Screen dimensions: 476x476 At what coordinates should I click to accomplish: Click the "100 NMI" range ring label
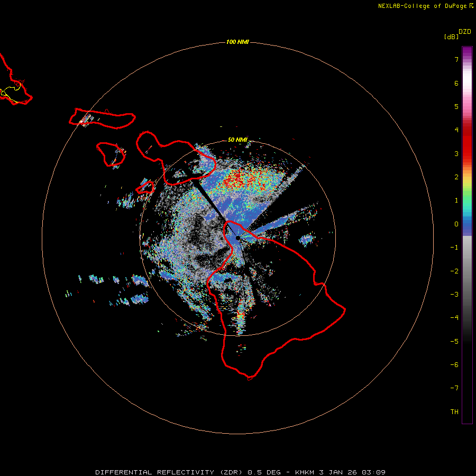click(237, 42)
